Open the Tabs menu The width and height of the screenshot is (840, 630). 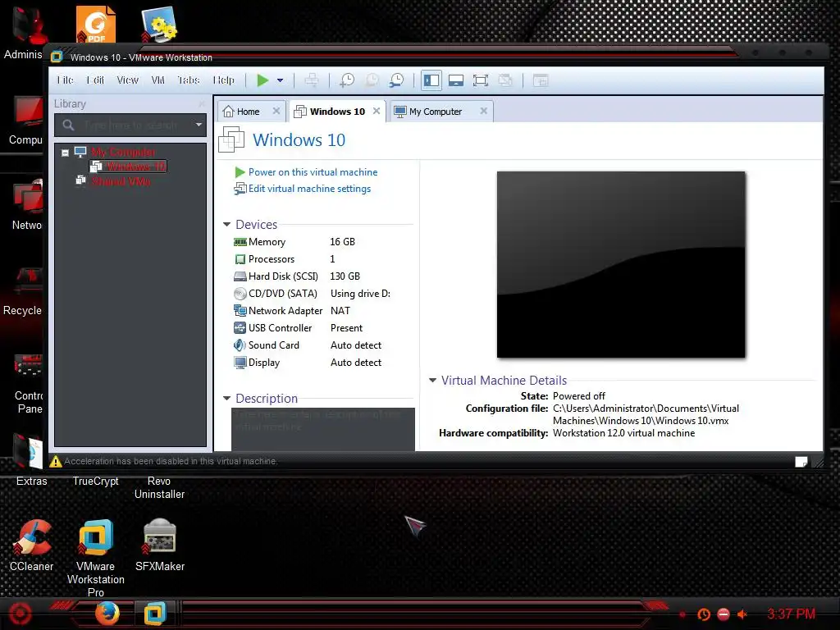[x=189, y=80]
